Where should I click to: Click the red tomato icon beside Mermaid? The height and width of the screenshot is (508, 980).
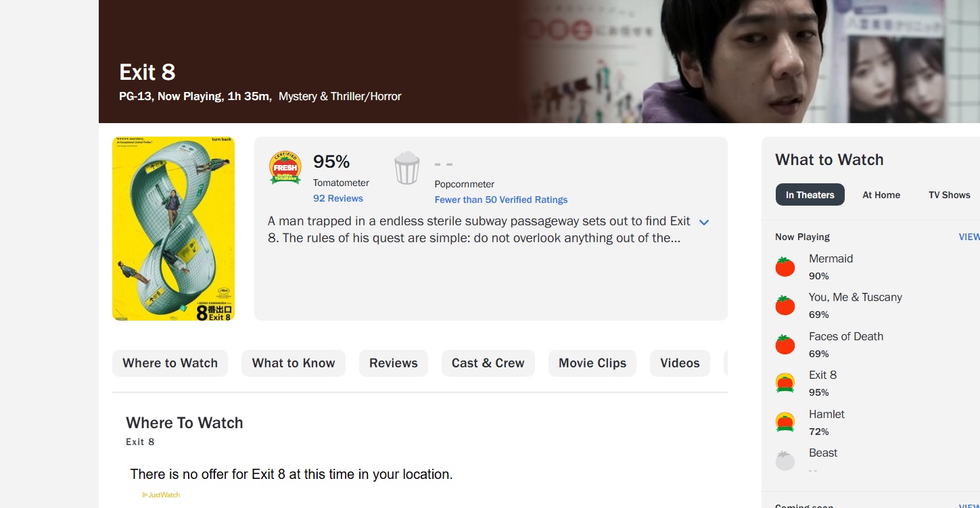(x=785, y=267)
